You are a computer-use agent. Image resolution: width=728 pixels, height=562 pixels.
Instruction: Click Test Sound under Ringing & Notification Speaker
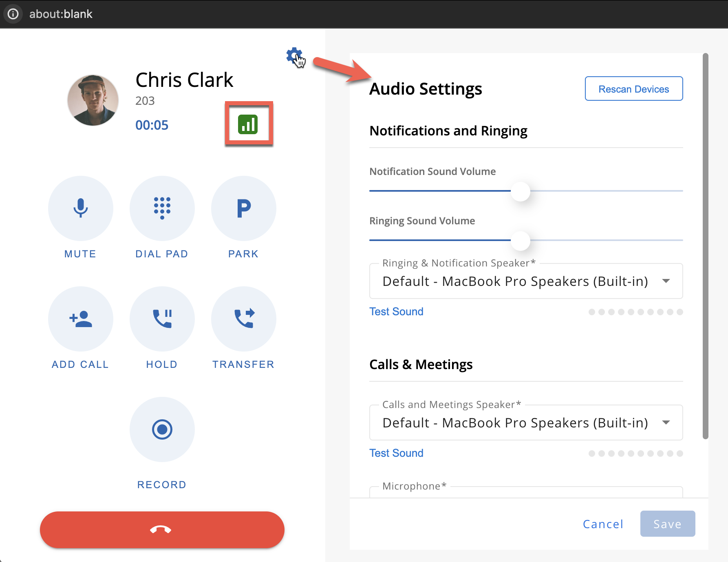click(x=396, y=312)
